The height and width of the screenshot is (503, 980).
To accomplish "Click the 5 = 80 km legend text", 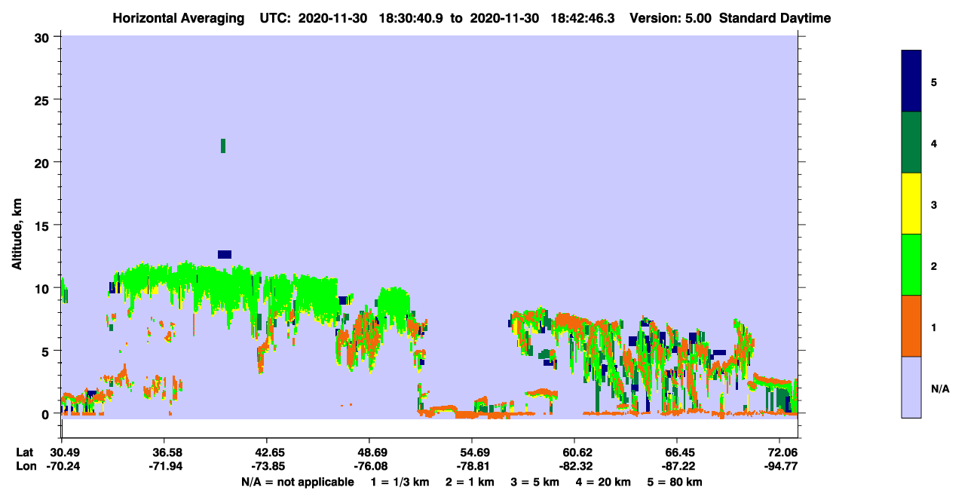I will (x=675, y=481).
